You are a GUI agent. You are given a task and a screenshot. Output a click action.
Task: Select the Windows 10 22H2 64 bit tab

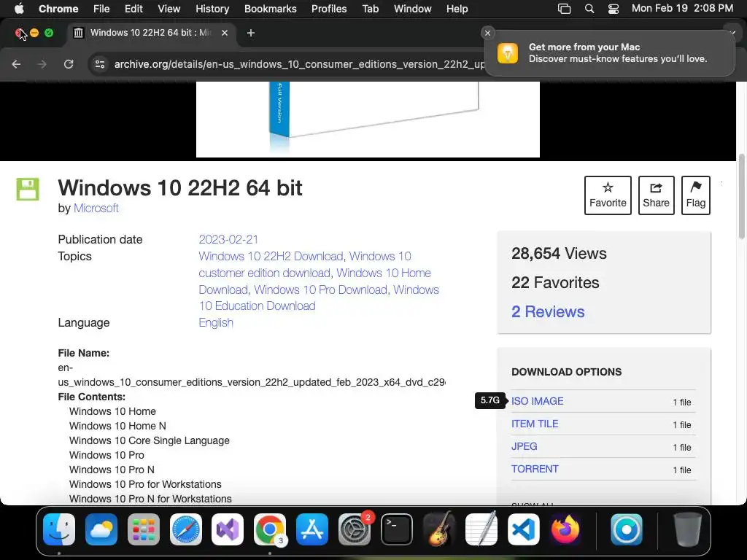[150, 33]
